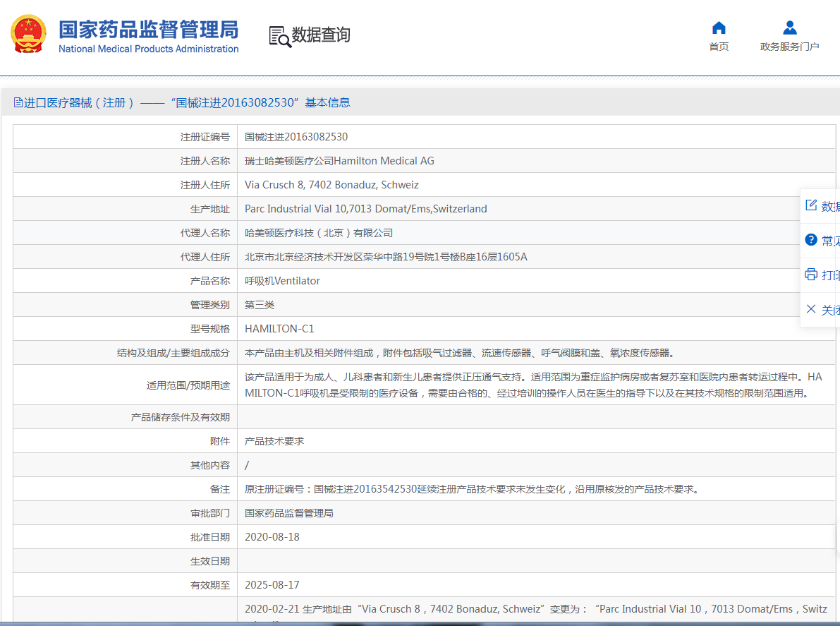Click the 生产地址 label
Image resolution: width=840 pixels, height=626 pixels.
pos(210,209)
